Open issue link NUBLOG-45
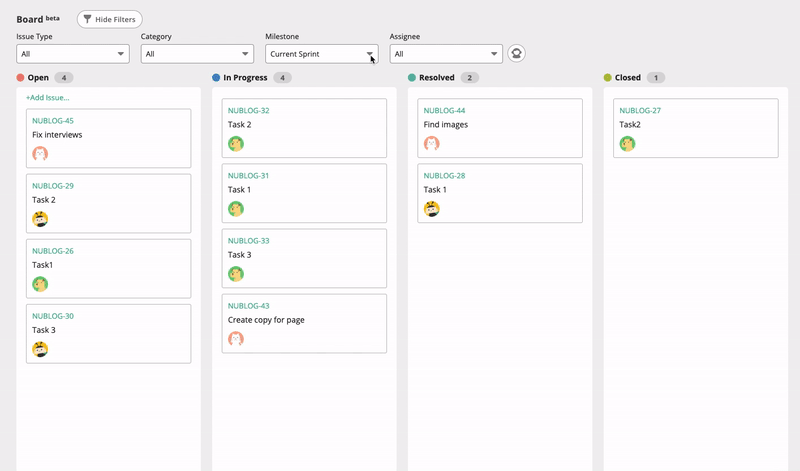 [53, 121]
